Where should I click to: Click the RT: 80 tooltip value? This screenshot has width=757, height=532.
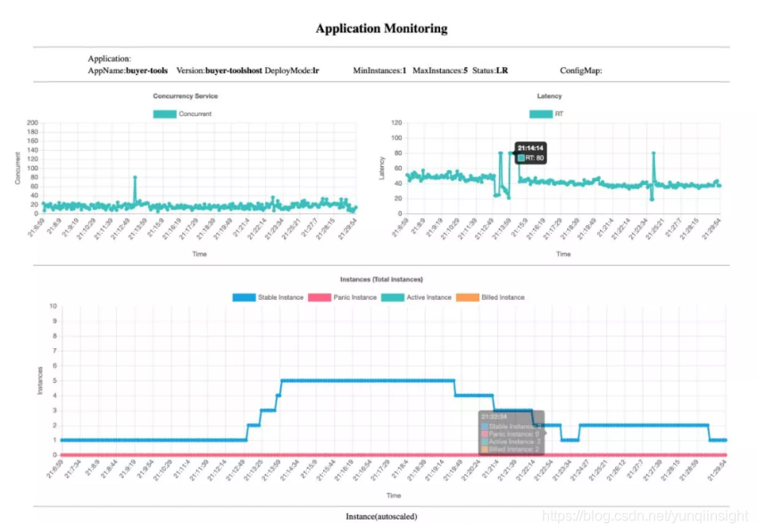click(x=534, y=158)
